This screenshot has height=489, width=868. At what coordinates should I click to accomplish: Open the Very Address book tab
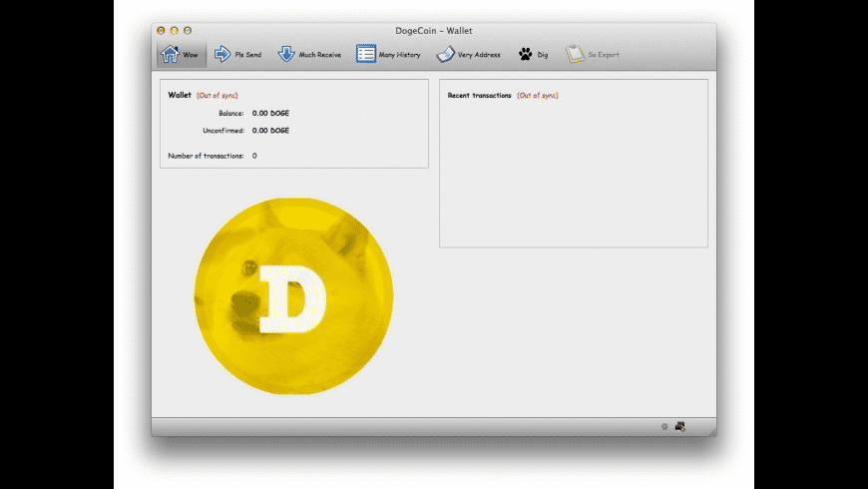point(468,54)
